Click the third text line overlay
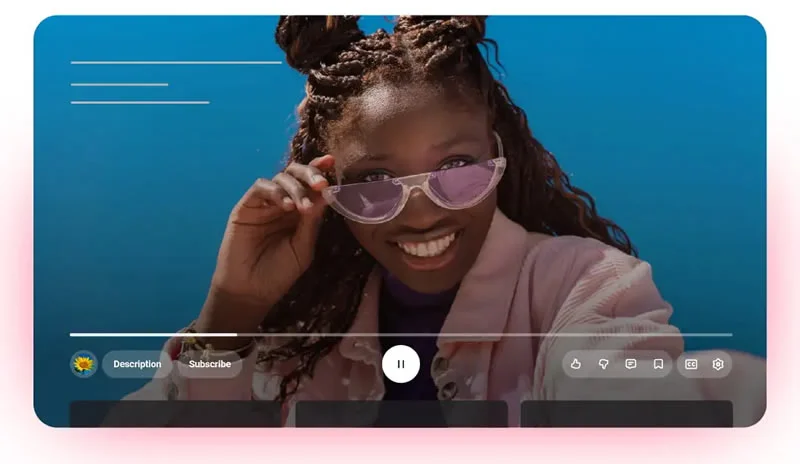Viewport: 800px width, 464px height. [x=140, y=102]
